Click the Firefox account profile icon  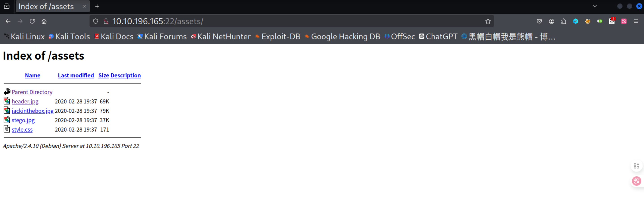point(551,21)
